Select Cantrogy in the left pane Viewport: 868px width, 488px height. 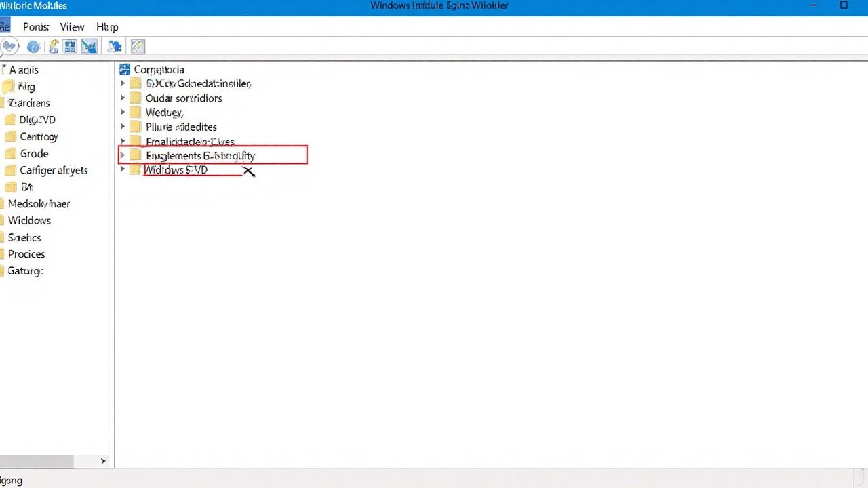(x=39, y=136)
